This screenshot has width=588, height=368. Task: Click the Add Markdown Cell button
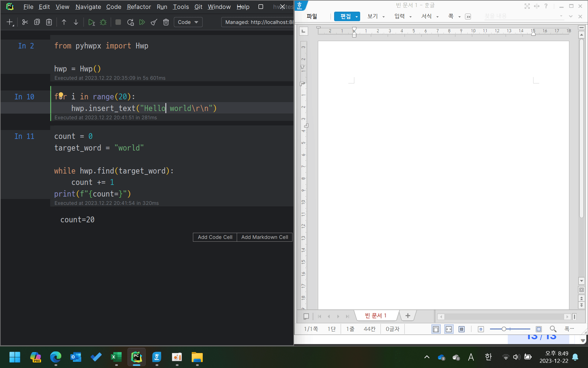point(265,237)
